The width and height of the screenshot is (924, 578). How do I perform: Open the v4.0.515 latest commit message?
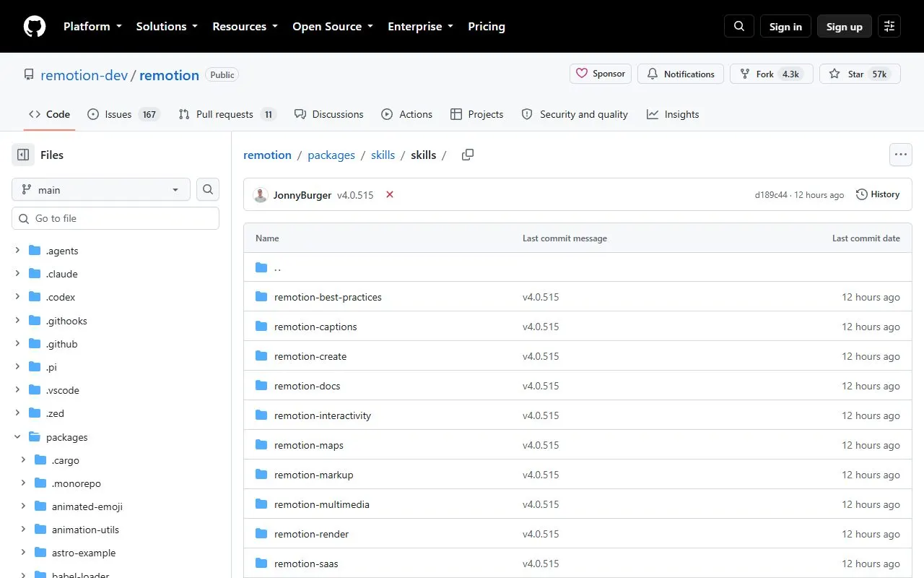click(x=355, y=195)
